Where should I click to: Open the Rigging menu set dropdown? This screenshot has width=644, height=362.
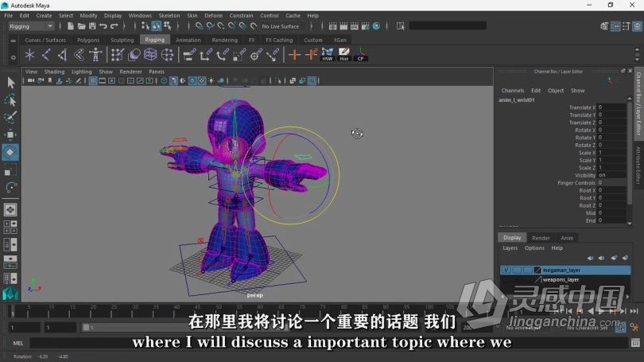coord(31,26)
